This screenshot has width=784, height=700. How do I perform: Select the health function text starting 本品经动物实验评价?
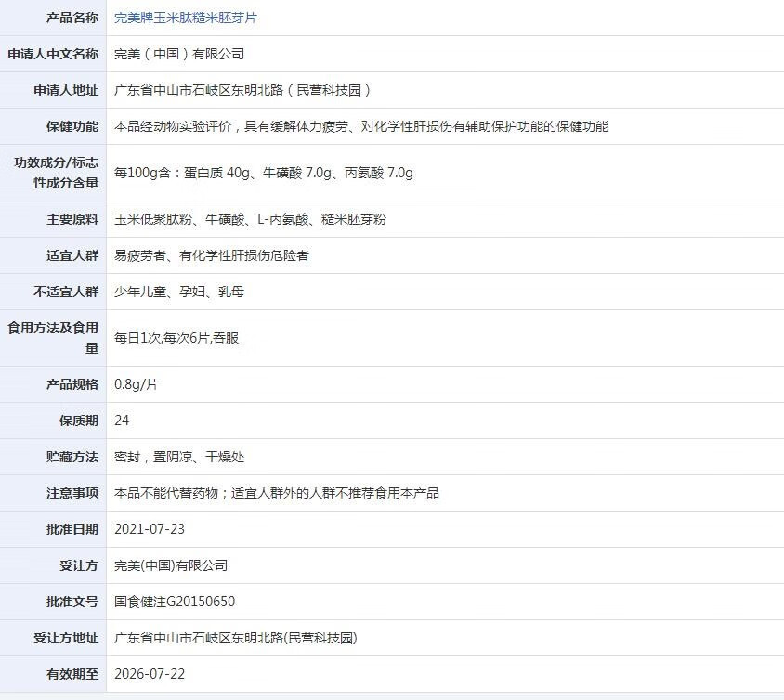click(361, 126)
